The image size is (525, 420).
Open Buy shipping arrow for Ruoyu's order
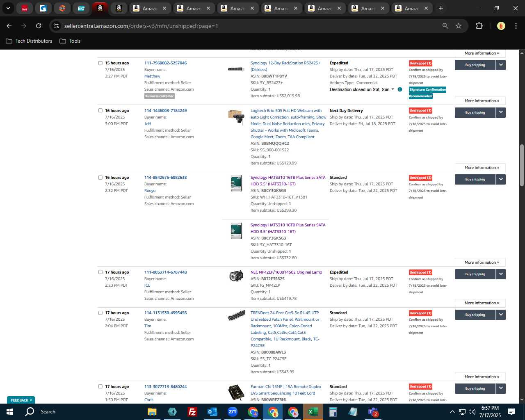[x=501, y=179]
